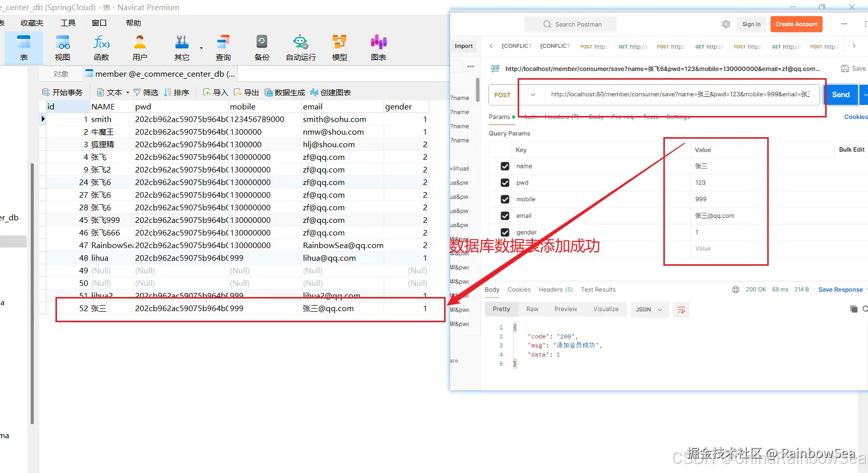
Task: Uncheck the email query param checkbox
Action: [505, 216]
